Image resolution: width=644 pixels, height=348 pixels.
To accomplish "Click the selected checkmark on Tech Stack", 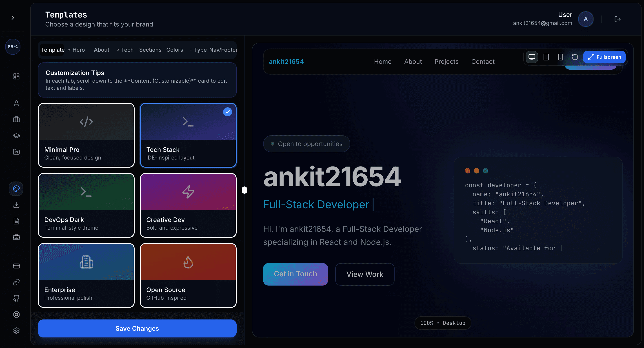I will 227,112.
